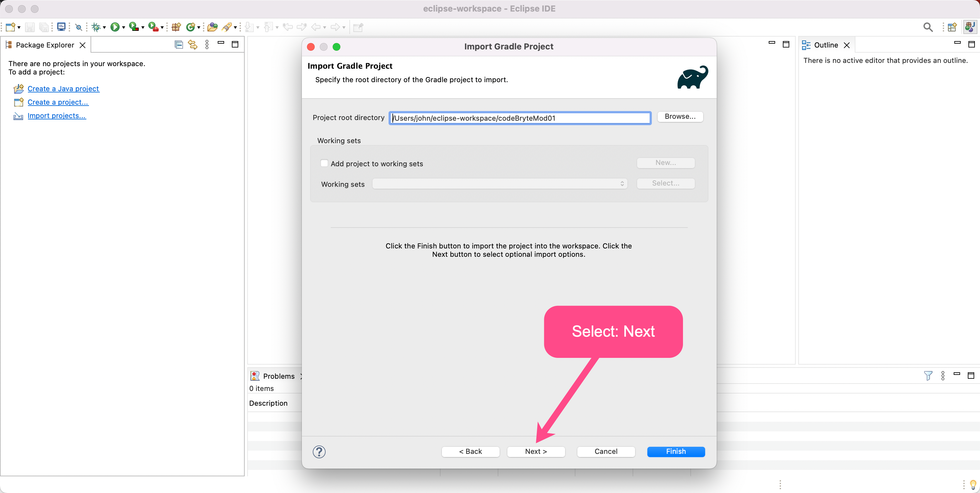
Task: Click the Import projects... link
Action: point(57,116)
